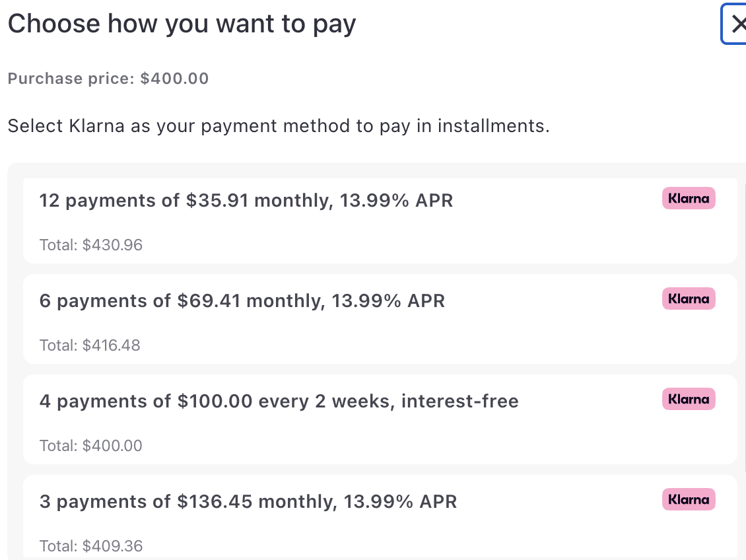Click Klarna badge on 6 payments option
The height and width of the screenshot is (560, 746).
[689, 298]
